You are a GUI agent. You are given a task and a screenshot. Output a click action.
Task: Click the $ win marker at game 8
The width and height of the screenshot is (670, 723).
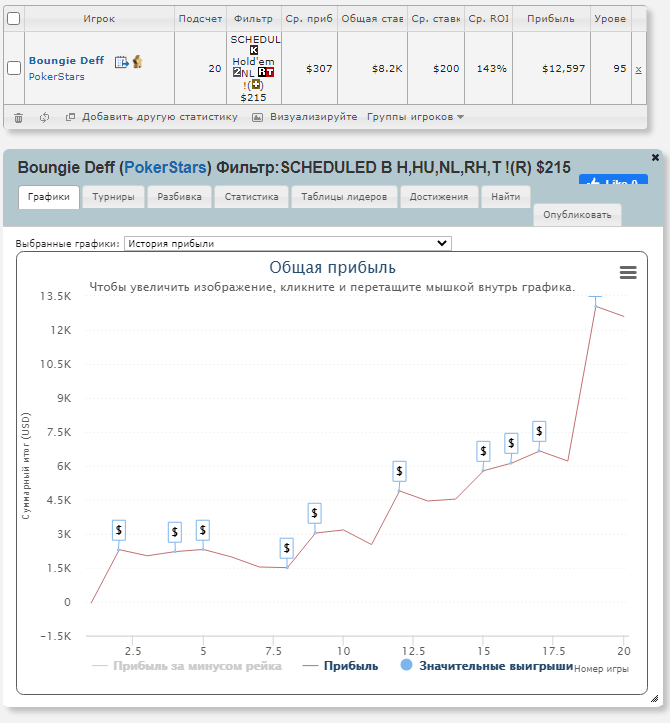tap(287, 548)
